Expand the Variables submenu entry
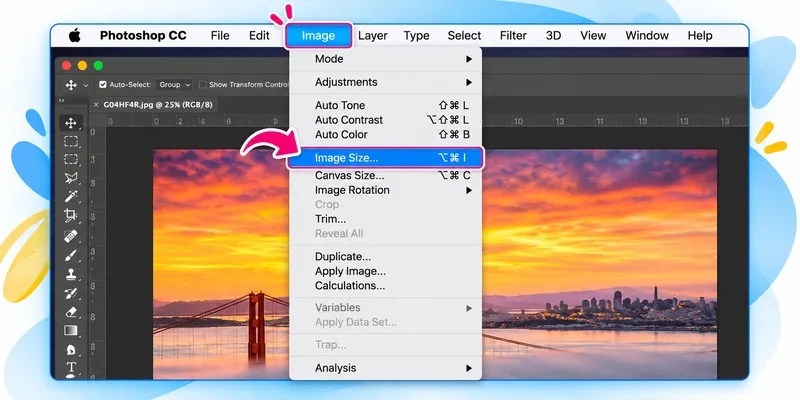 [x=386, y=308]
